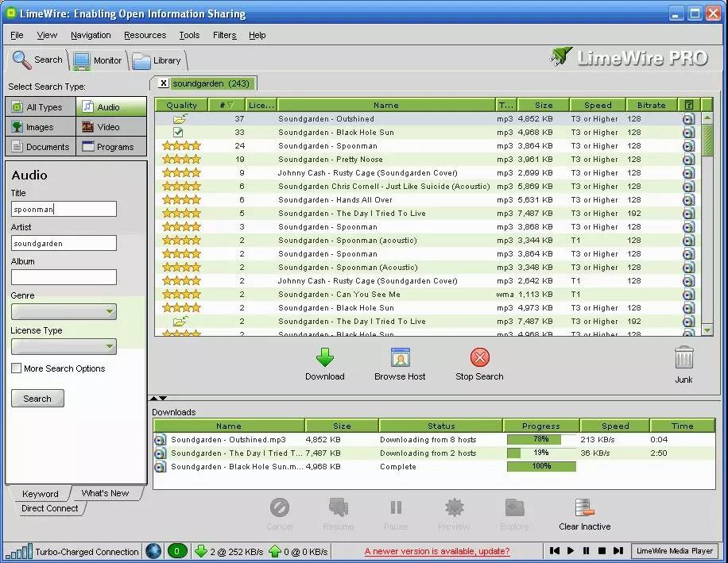Click the media icon on the Outshined result row
Image resolution: width=728 pixels, height=563 pixels.
click(688, 119)
